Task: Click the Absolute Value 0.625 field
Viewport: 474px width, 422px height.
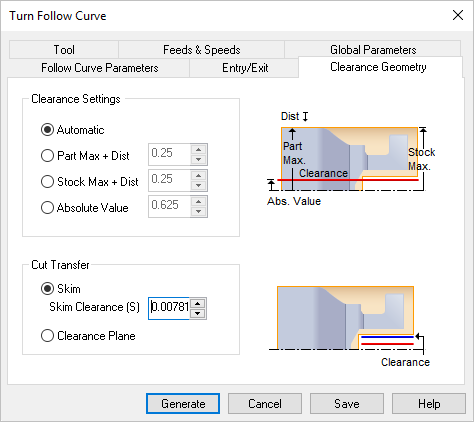Action: [169, 206]
